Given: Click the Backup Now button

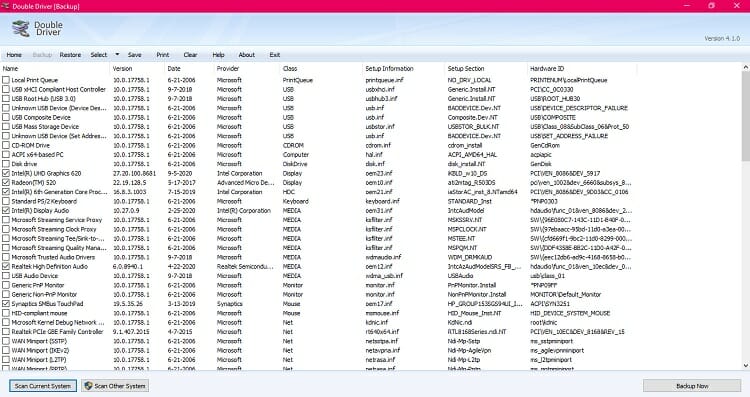Looking at the screenshot, I should [692, 386].
